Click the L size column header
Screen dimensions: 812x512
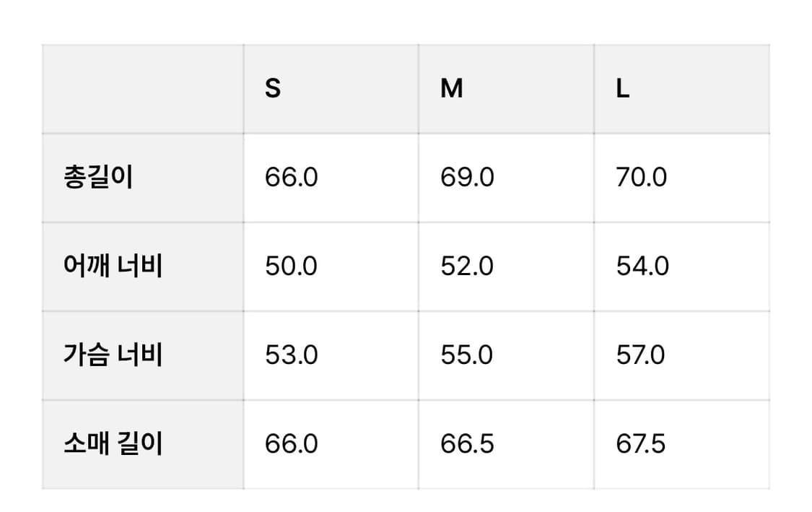(x=623, y=89)
